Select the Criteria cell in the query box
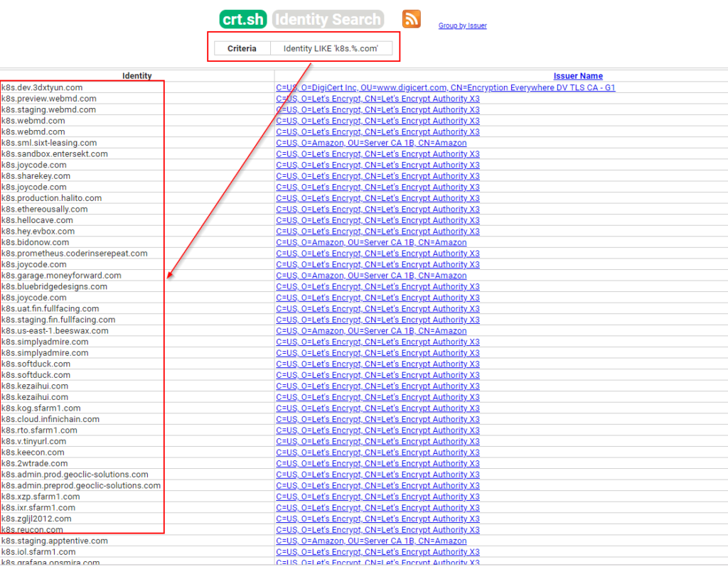The width and height of the screenshot is (728, 569). 242,48
